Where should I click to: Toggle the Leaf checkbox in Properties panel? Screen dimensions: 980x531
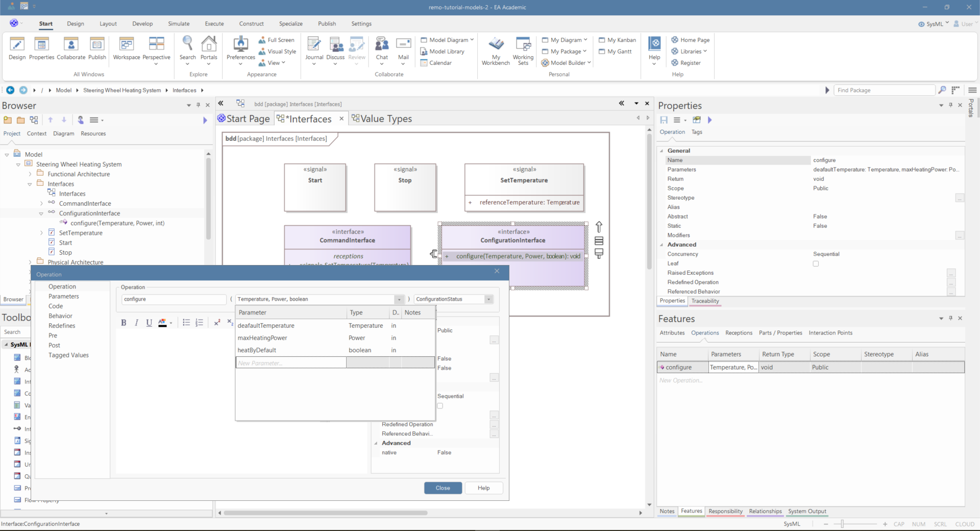(x=816, y=264)
